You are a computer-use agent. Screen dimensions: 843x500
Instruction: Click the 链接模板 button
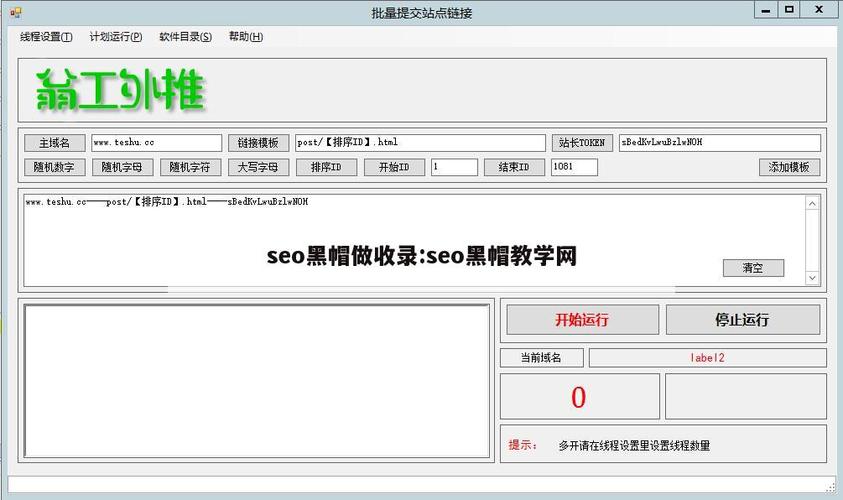pos(258,142)
